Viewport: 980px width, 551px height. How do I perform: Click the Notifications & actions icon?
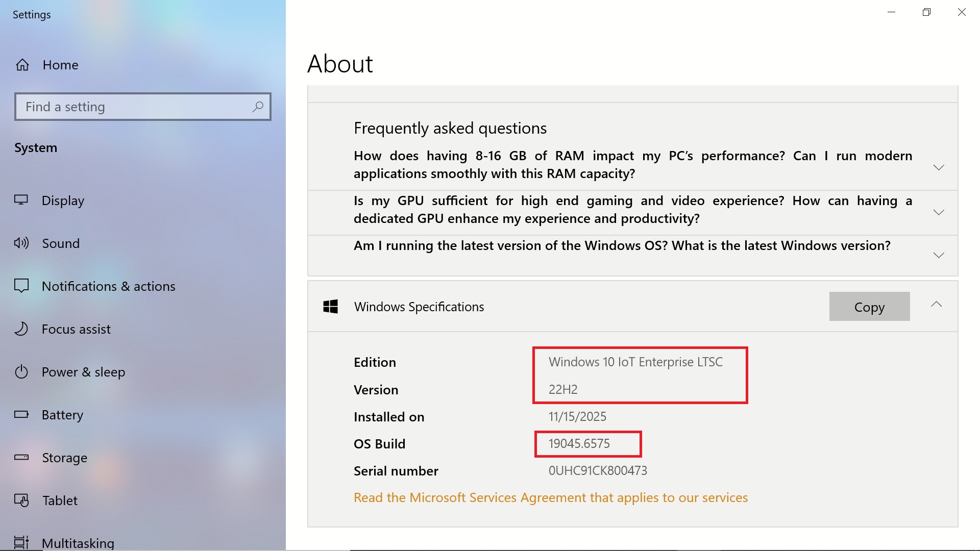click(x=21, y=286)
